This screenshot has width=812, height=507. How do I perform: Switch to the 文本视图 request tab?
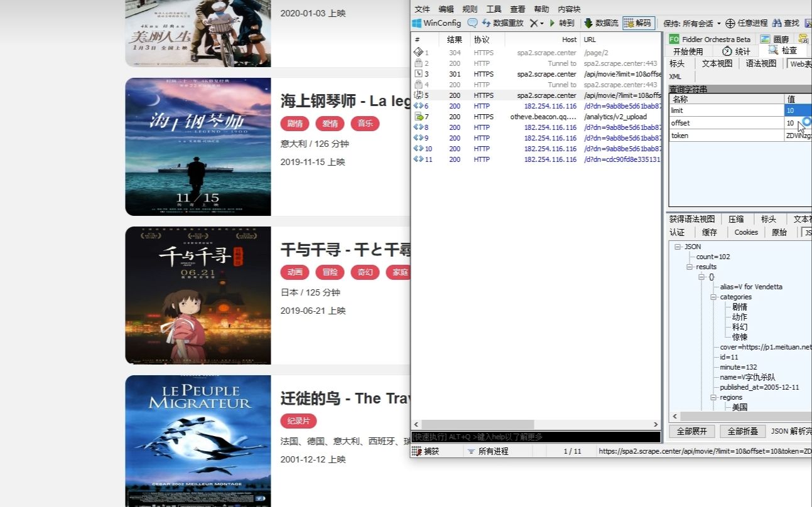click(x=717, y=63)
